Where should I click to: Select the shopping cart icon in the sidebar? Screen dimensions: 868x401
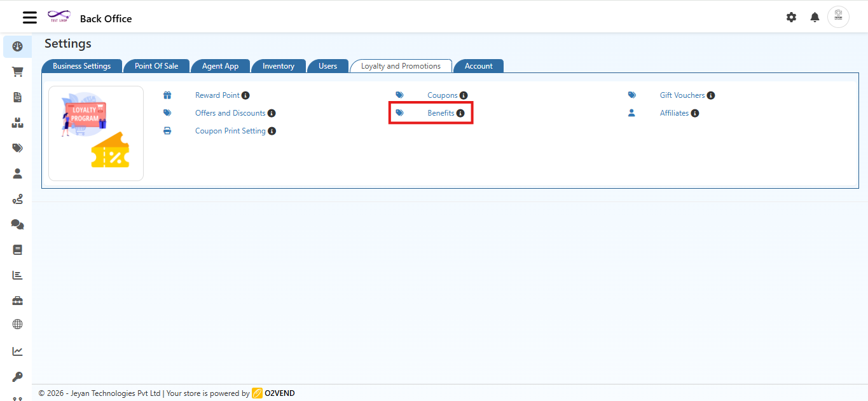(17, 72)
